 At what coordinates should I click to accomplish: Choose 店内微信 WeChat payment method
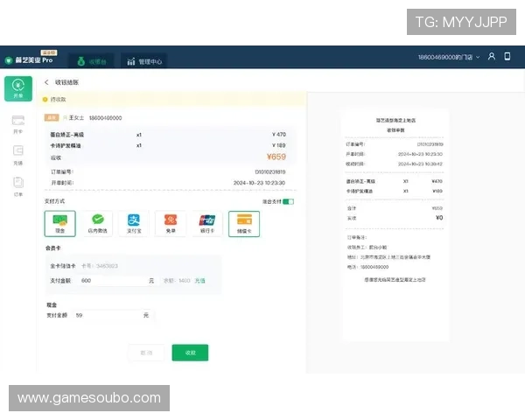tap(97, 224)
